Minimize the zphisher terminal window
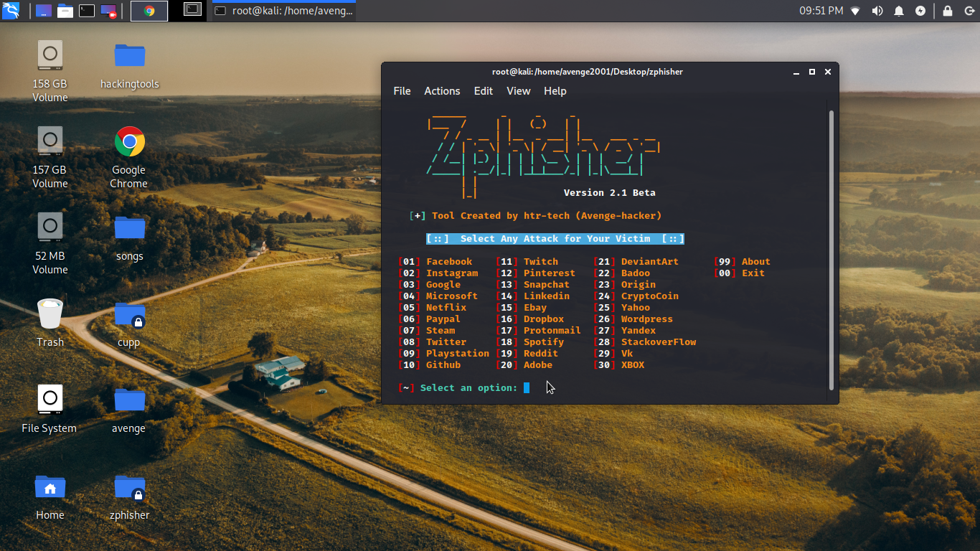The height and width of the screenshot is (551, 980). (796, 72)
